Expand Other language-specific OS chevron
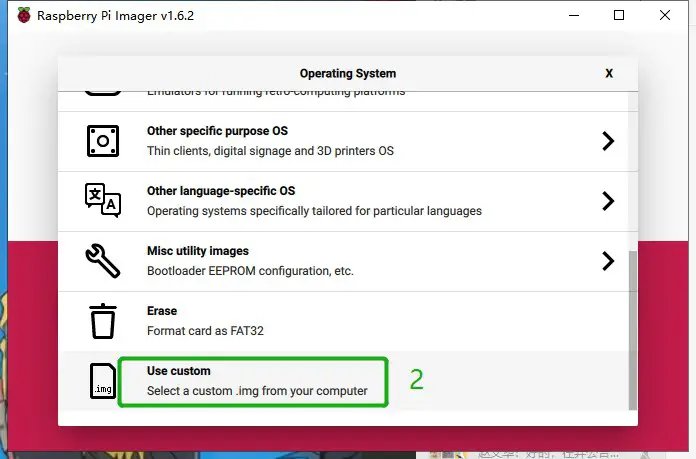Screen dimensions: 696x459 pos(608,201)
